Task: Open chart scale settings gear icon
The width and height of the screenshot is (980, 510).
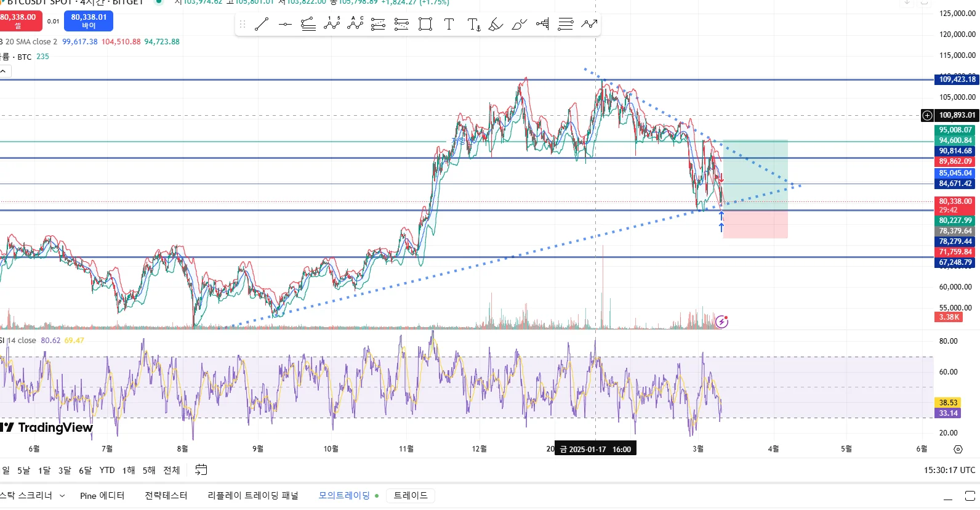Action: click(x=958, y=449)
